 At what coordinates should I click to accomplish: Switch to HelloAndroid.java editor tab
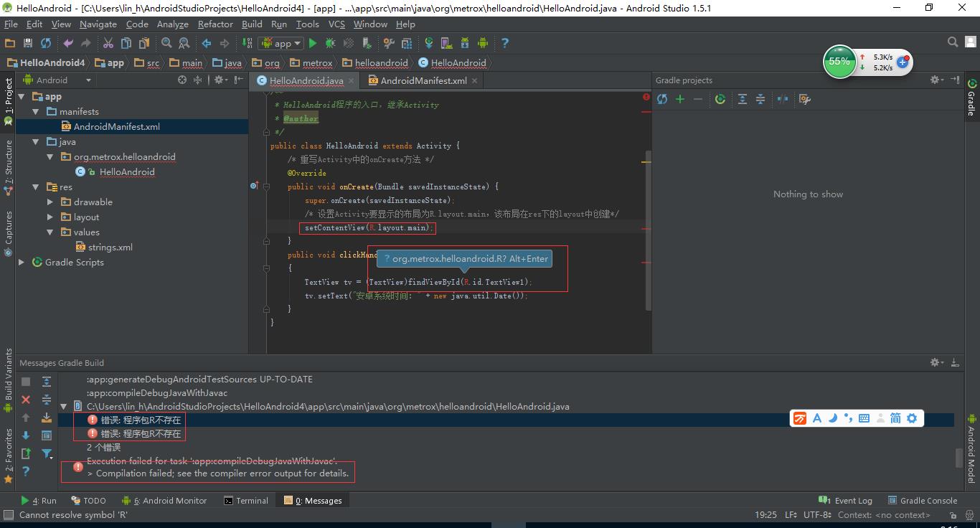click(306, 81)
